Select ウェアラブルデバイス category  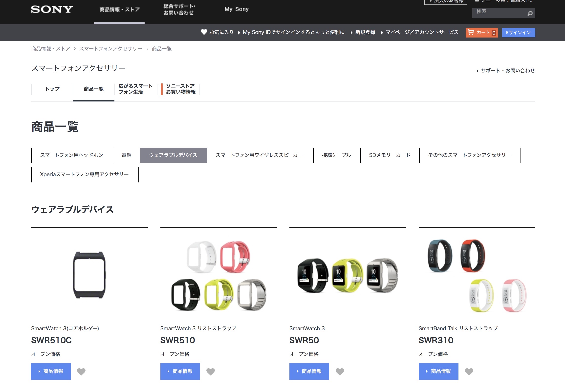(174, 155)
